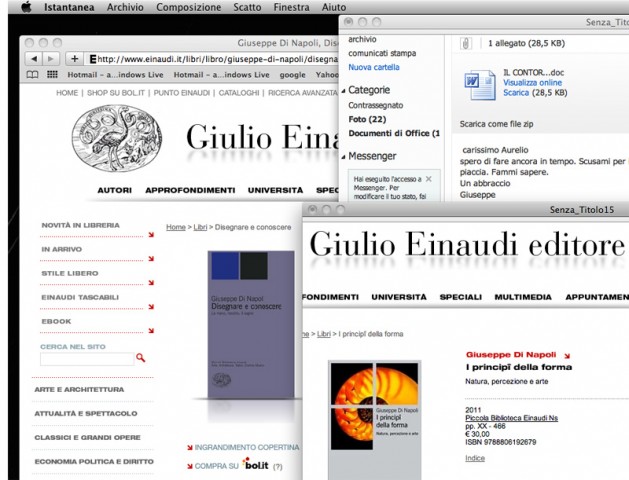Click Visualizza online link

[x=532, y=83]
